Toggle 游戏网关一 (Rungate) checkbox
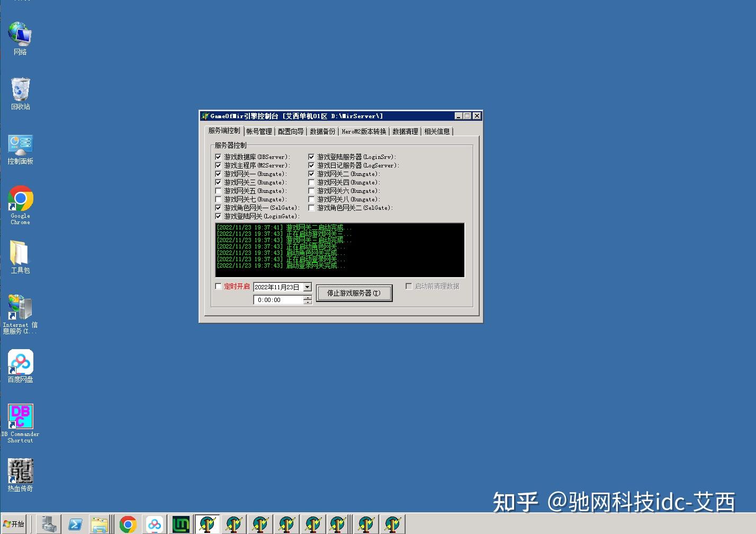Image resolution: width=756 pixels, height=534 pixels. coord(218,174)
